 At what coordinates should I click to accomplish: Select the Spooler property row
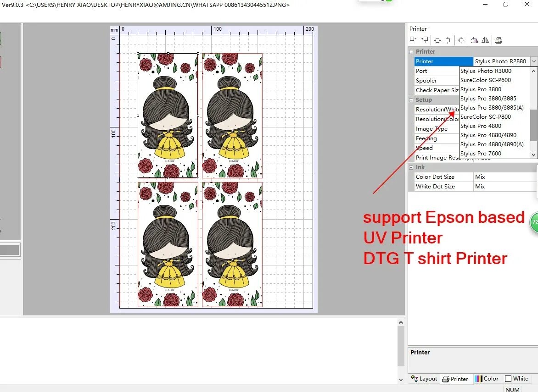pos(437,81)
